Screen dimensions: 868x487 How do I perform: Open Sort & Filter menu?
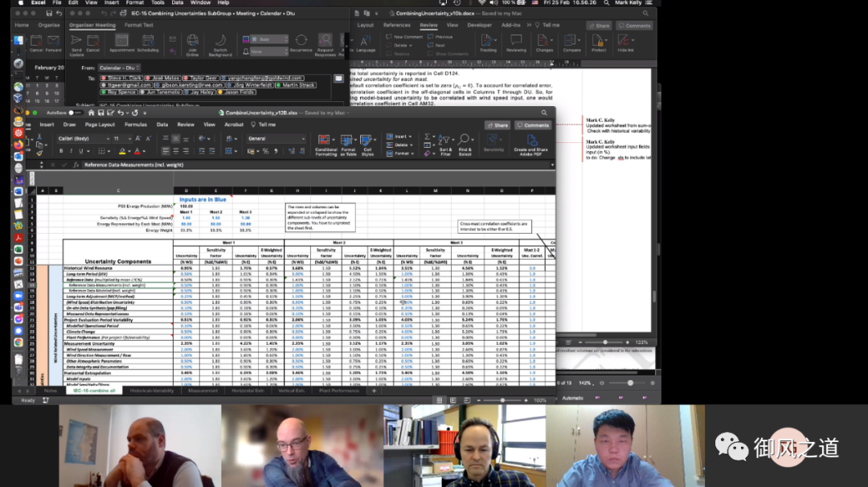tap(445, 145)
